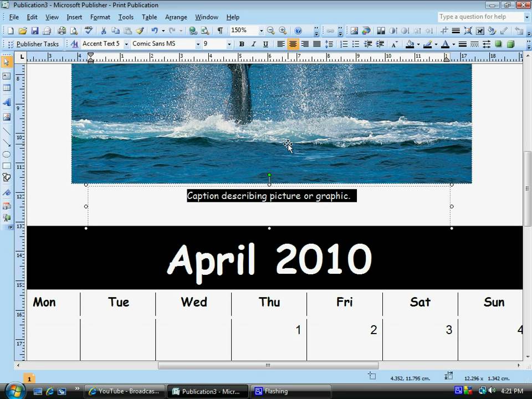This screenshot has width=532, height=399.
Task: Open Fill Color dropdown arrow
Action: pos(418,44)
